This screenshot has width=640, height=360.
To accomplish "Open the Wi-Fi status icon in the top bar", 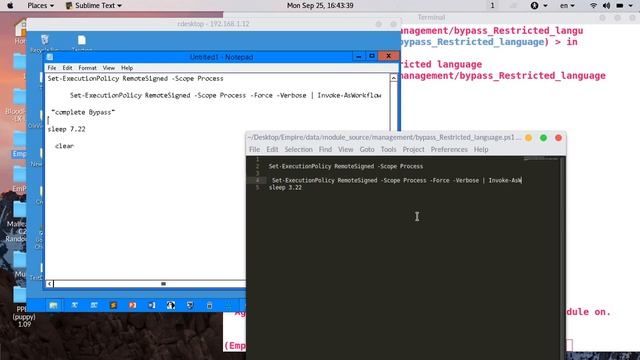I will tap(593, 5).
